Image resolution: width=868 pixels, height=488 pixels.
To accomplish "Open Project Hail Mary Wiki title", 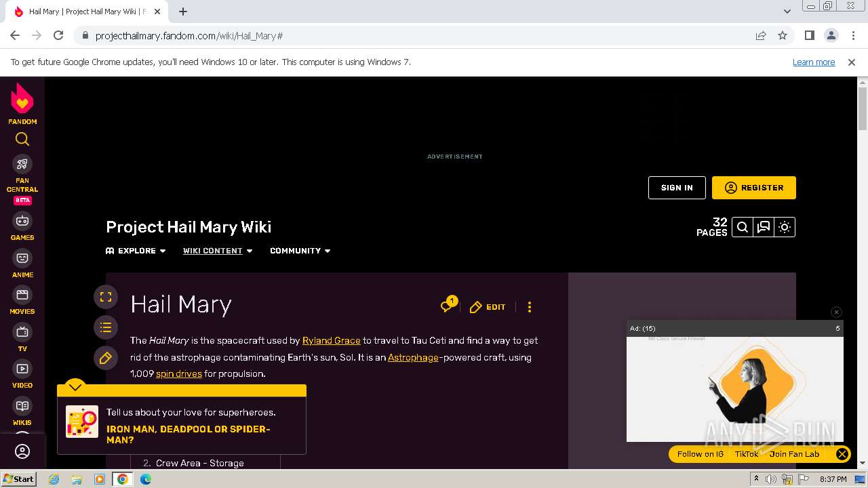I will coord(189,227).
